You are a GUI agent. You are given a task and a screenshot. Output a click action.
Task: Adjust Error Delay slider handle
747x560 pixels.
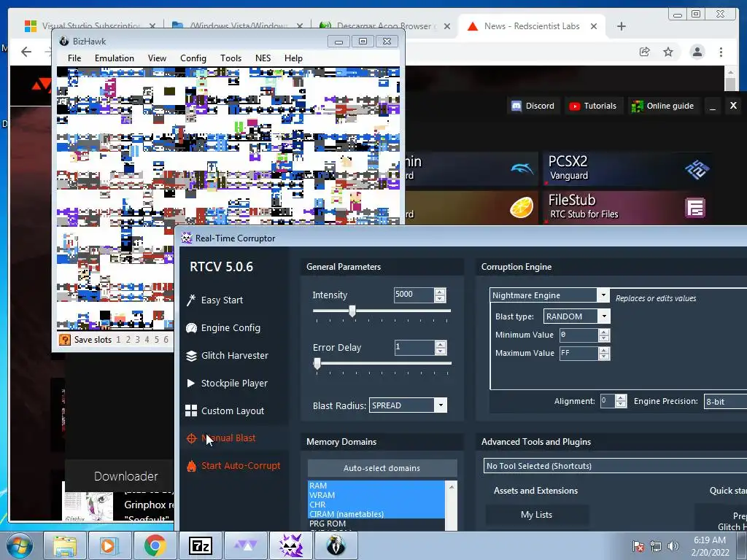pyautogui.click(x=317, y=364)
